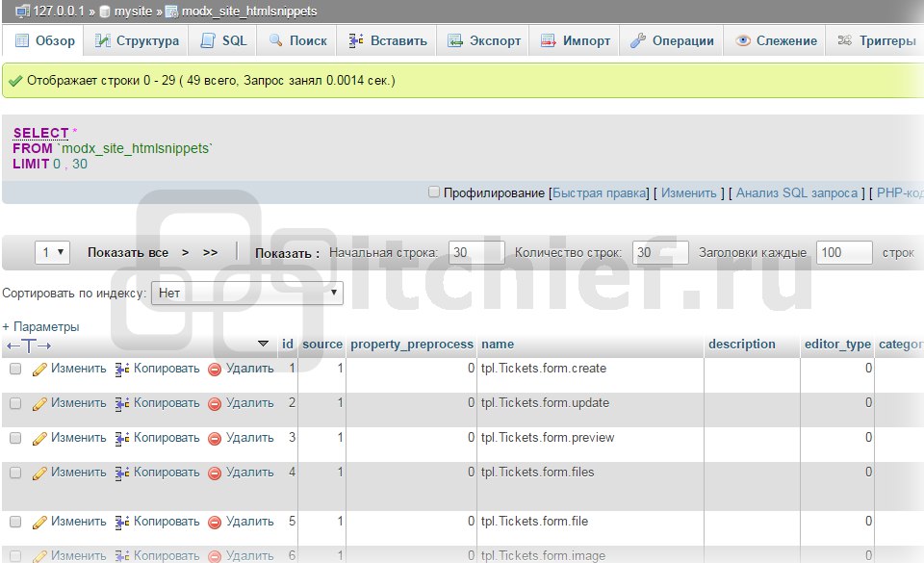Focus the Количество строк input field

point(660,253)
